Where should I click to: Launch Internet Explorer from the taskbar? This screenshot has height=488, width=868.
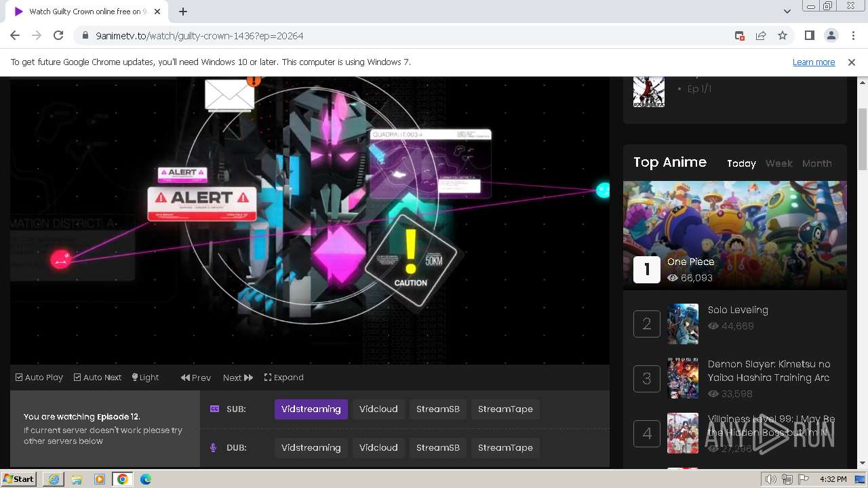54,479
